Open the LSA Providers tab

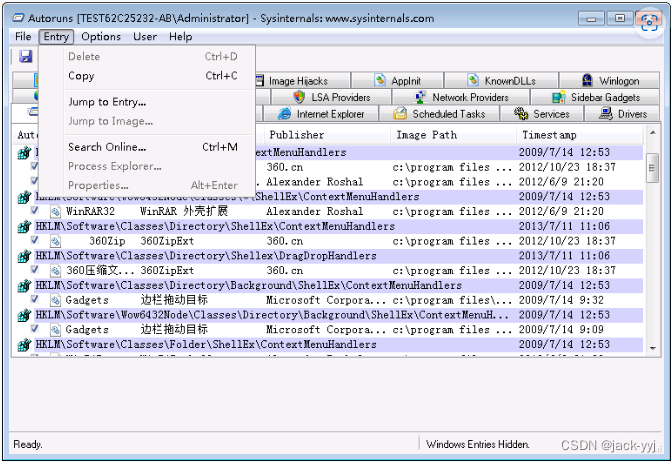point(331,97)
